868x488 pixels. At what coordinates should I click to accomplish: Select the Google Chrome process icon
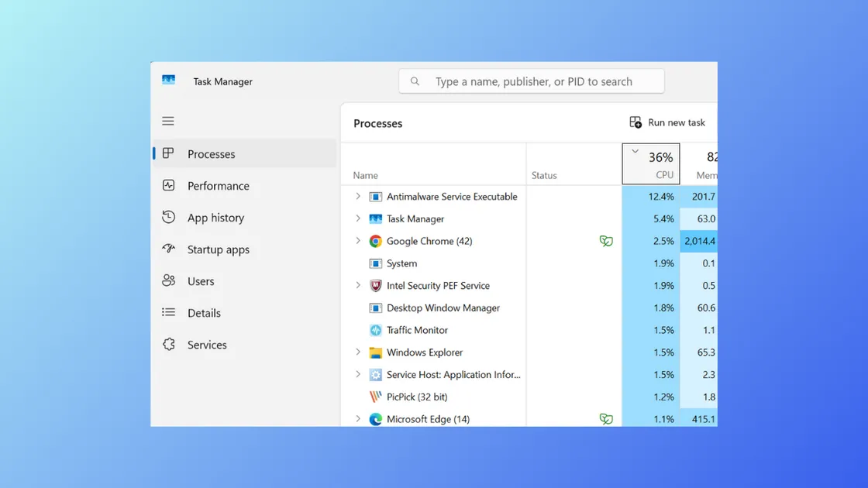(376, 241)
